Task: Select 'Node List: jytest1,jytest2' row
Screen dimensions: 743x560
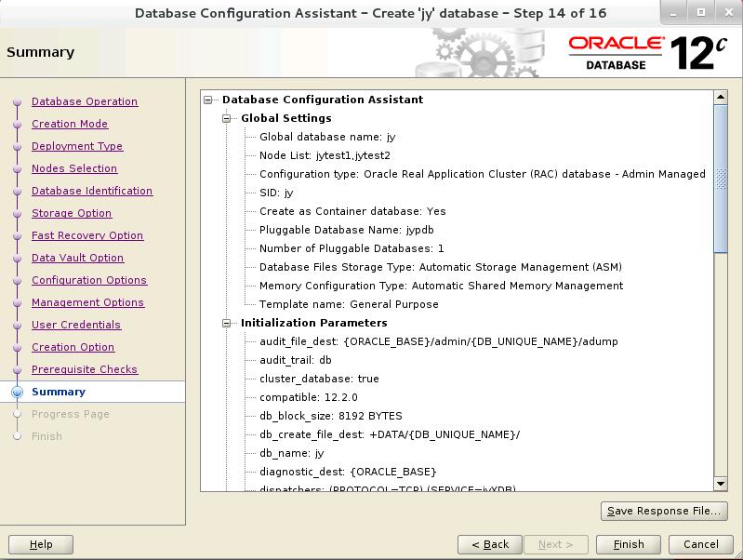Action: [x=325, y=155]
